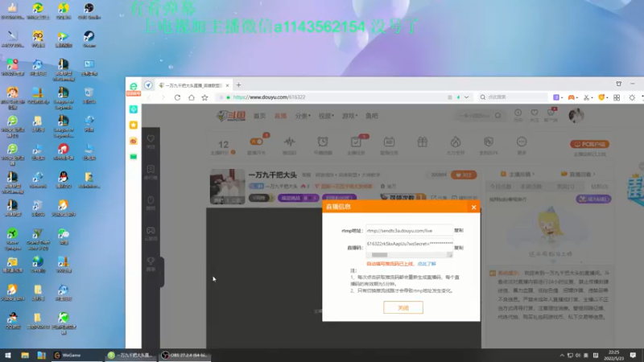Click the gamepad icon in room sidebar
The image size is (644, 362).
[151, 231]
